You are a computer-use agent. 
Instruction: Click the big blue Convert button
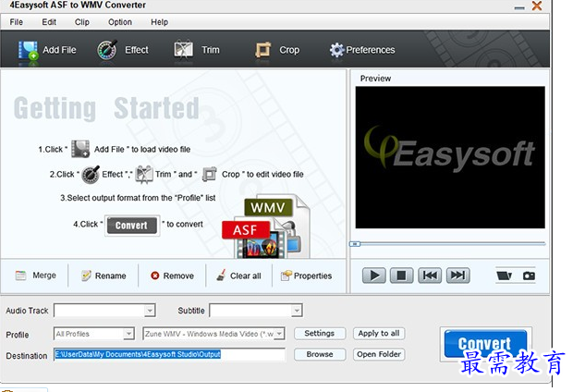click(485, 344)
